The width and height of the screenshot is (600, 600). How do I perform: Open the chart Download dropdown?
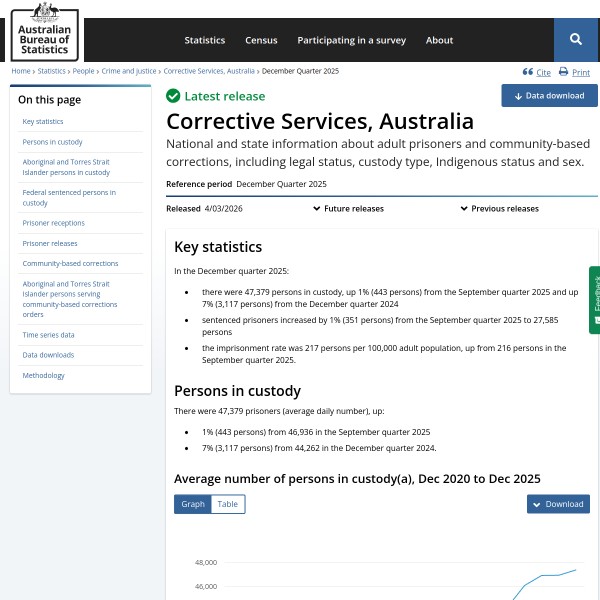(x=558, y=504)
